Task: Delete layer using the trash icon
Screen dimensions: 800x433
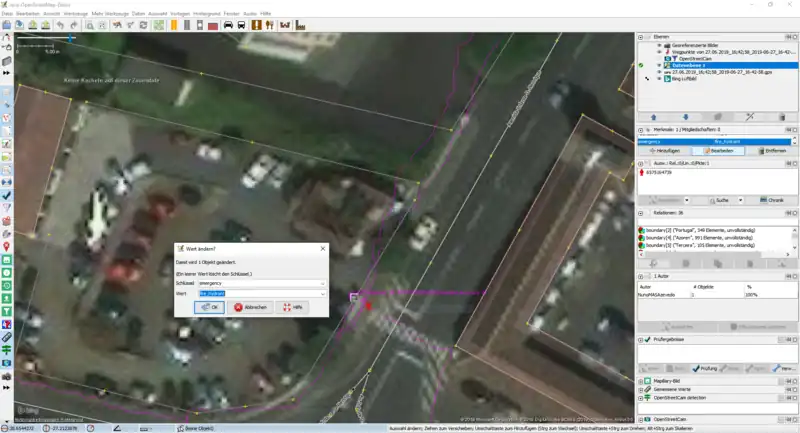Action: pos(780,117)
